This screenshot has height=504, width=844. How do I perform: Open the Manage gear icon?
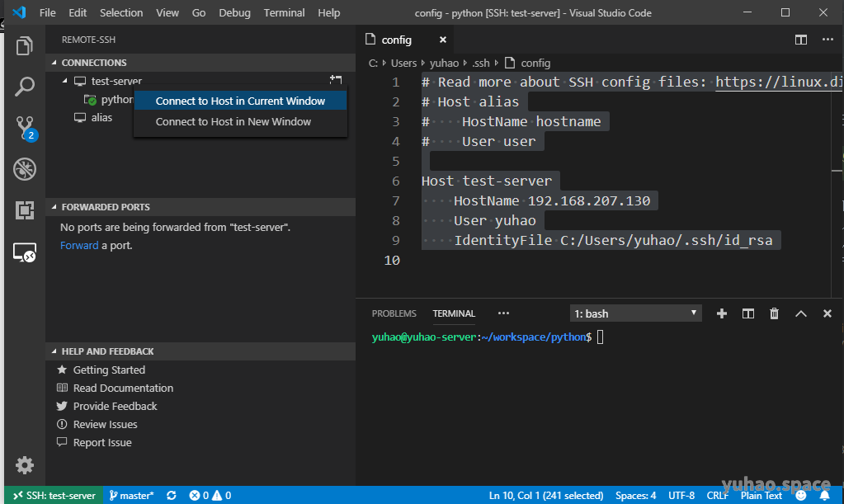coord(24,464)
